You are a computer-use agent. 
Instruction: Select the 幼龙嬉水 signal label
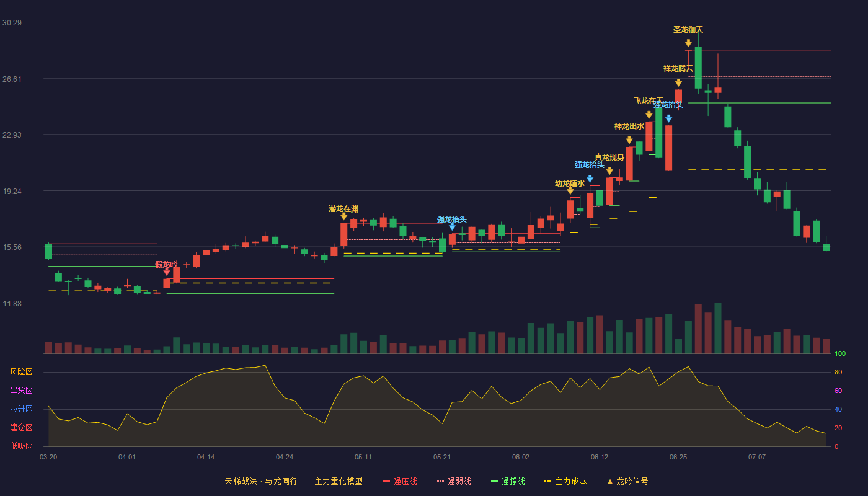coord(570,184)
